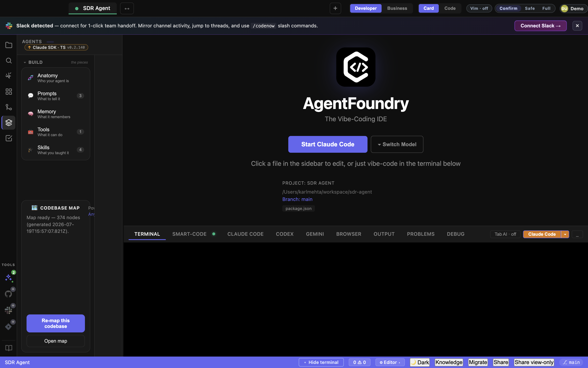This screenshot has height=368, width=588.
Task: Click the split-view arrows button beside SDR Agent
Action: tap(127, 9)
